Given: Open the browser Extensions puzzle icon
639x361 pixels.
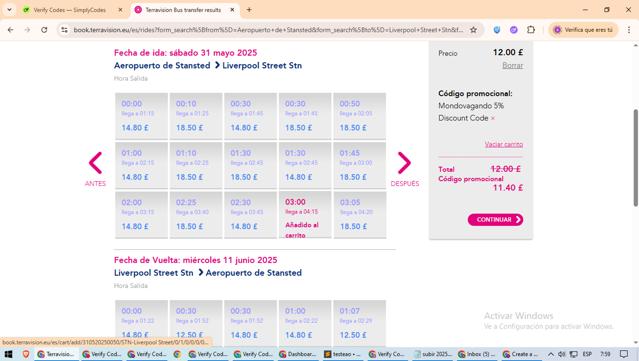Looking at the screenshot, I should 531,30.
